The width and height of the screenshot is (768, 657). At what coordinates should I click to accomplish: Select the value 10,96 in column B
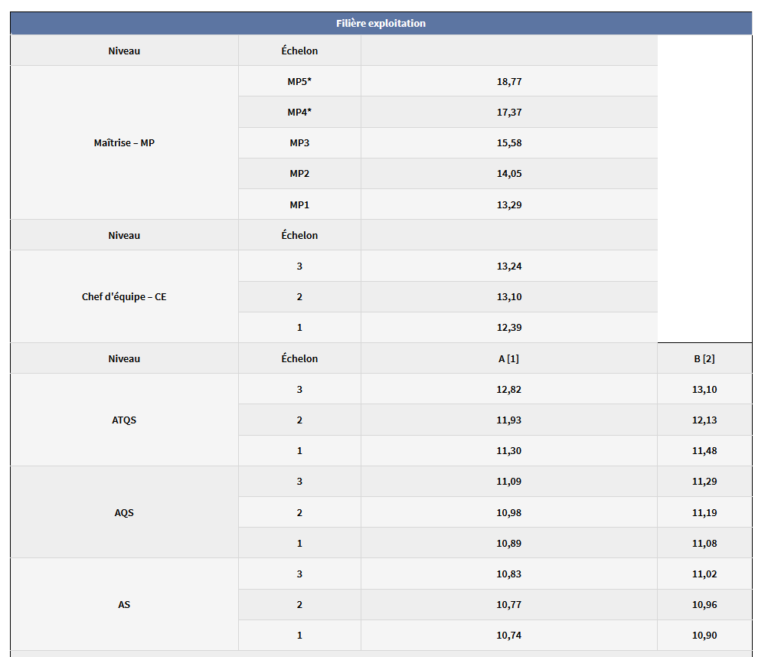click(704, 604)
